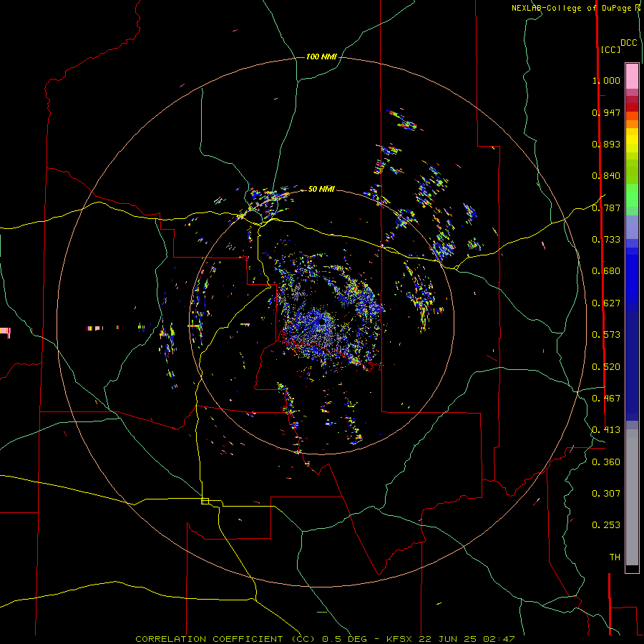644x644 pixels.
Task: Click the 0.627 legend value
Action: point(606,303)
